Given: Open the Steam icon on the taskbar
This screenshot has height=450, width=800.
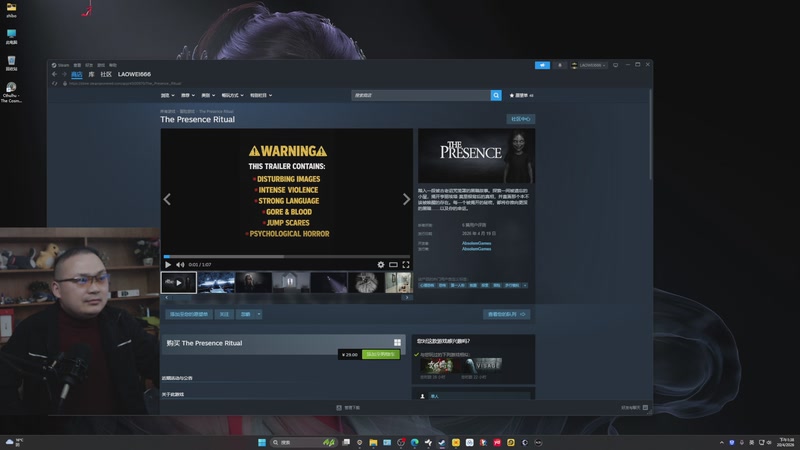Looking at the screenshot, I should point(442,442).
